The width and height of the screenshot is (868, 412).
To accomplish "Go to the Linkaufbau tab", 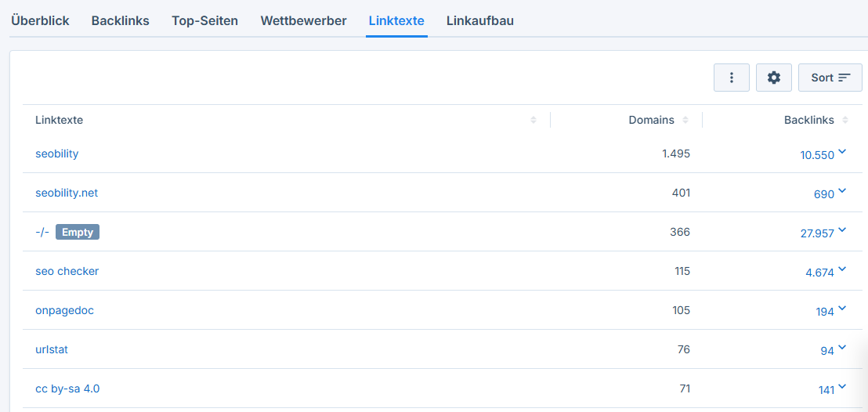I will coord(480,21).
